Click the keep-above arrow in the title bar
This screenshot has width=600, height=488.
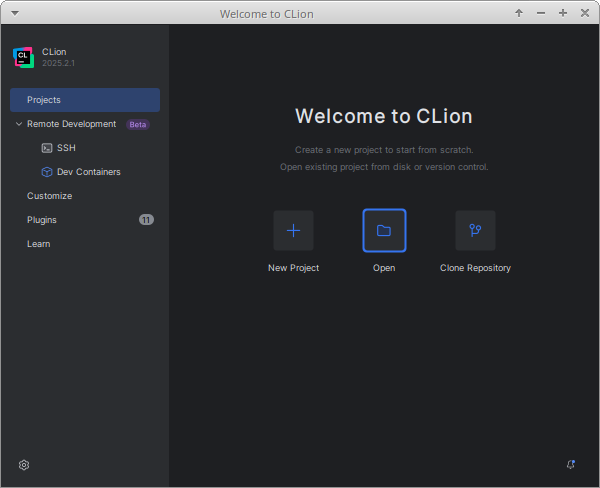(519, 13)
